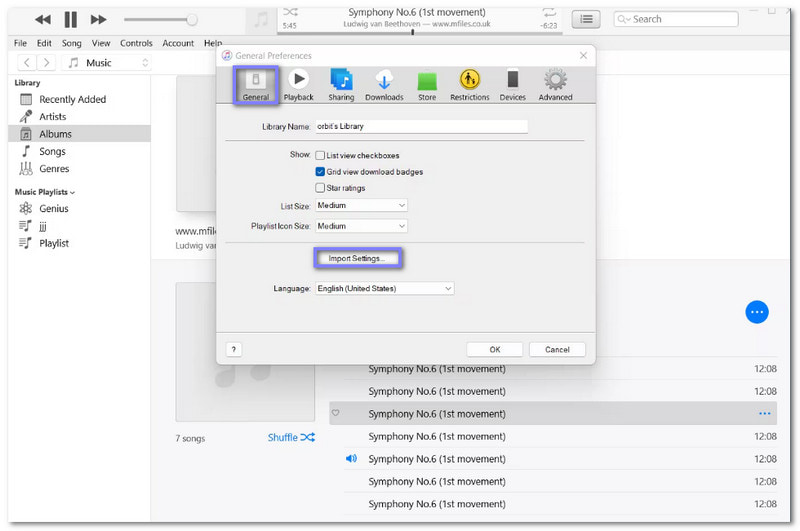The image size is (800, 531).
Task: Open the Playback preferences tab
Action: click(x=298, y=85)
